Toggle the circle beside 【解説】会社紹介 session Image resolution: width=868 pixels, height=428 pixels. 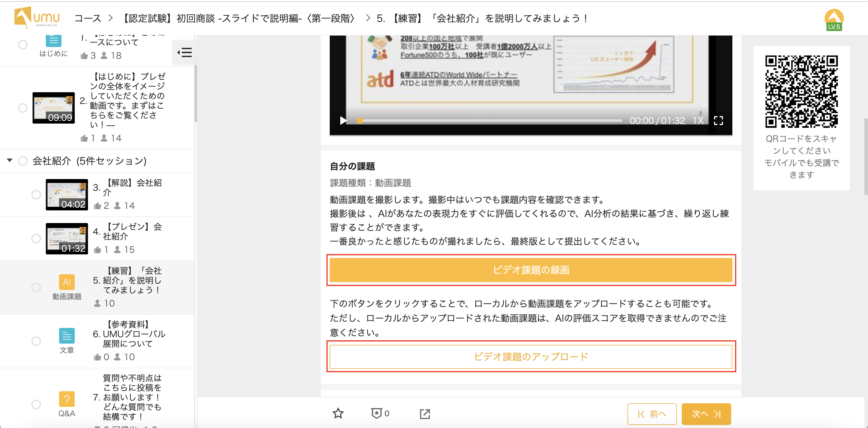click(x=36, y=194)
